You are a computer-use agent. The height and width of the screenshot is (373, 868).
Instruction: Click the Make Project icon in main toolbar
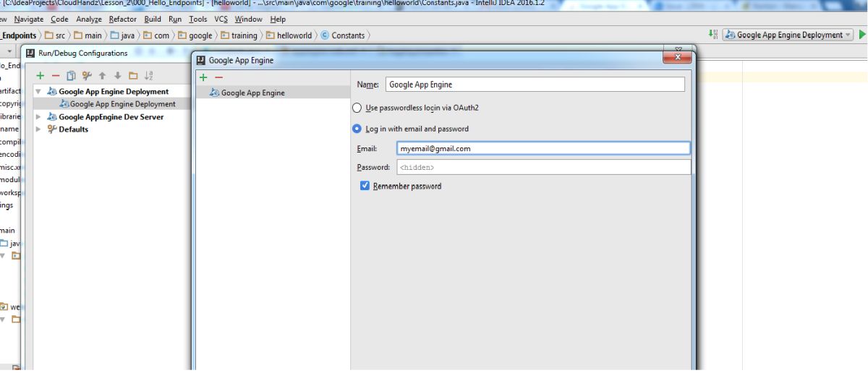(x=713, y=35)
